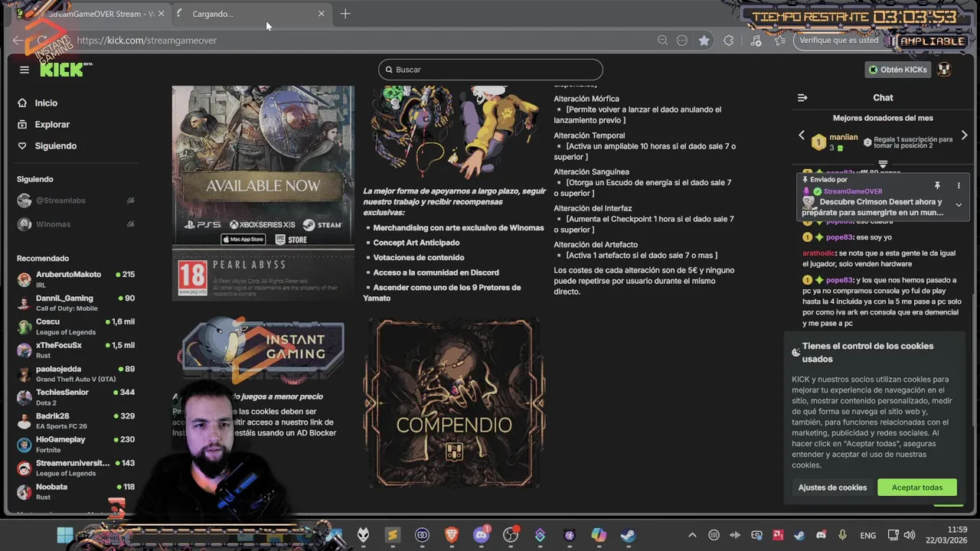The width and height of the screenshot is (980, 551).
Task: Open OBS Studio taskbar icon
Action: (x=511, y=535)
